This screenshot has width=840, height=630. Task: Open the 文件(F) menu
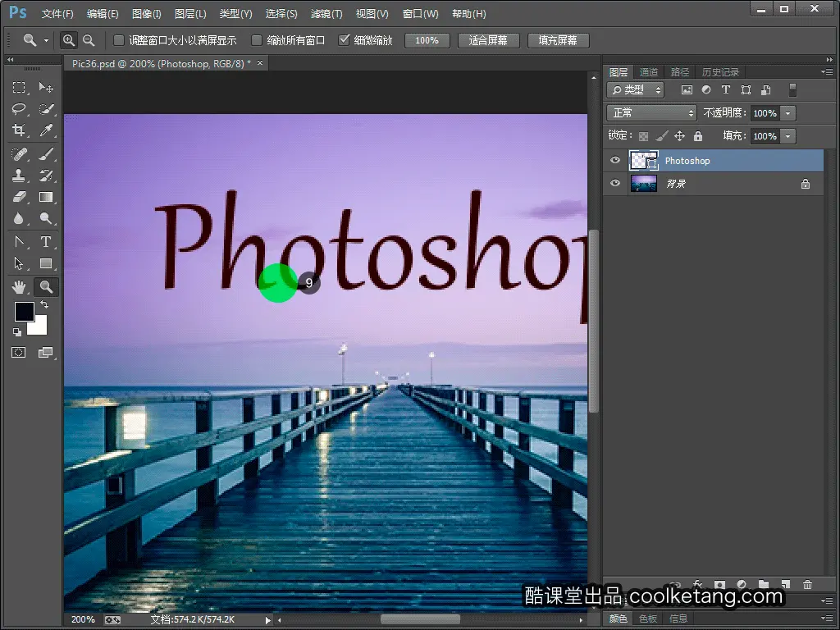pos(57,14)
